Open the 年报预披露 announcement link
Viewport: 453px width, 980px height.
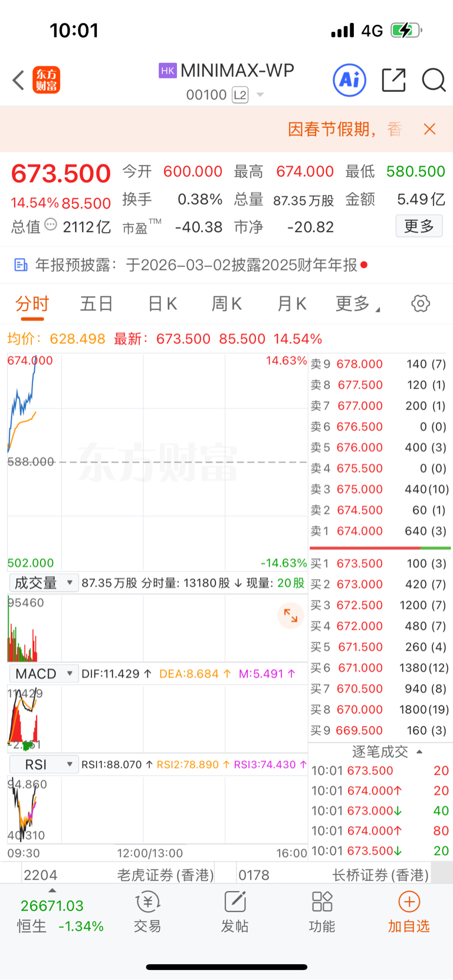(196, 265)
